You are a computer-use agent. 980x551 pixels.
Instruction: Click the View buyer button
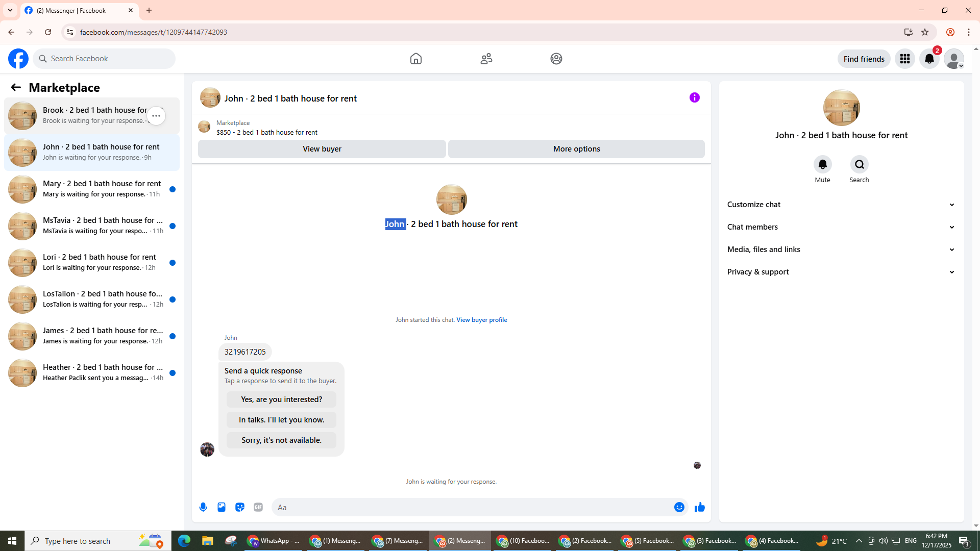[x=322, y=149]
